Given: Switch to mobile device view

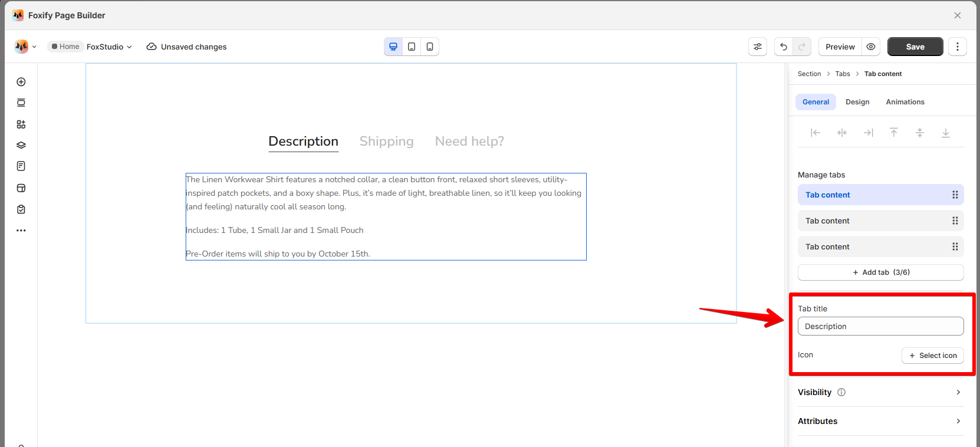Looking at the screenshot, I should click(x=430, y=47).
